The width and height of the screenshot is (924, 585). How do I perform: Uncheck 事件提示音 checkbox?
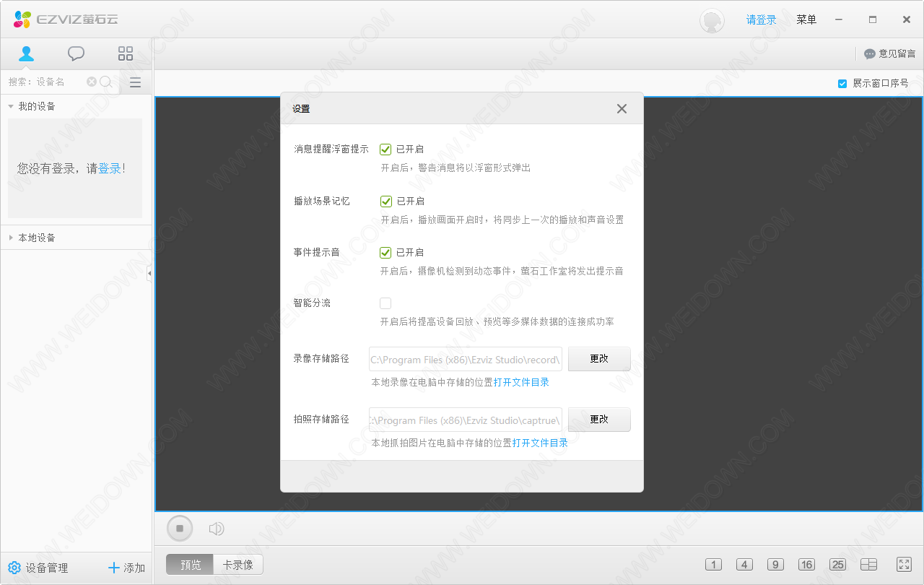coord(385,253)
